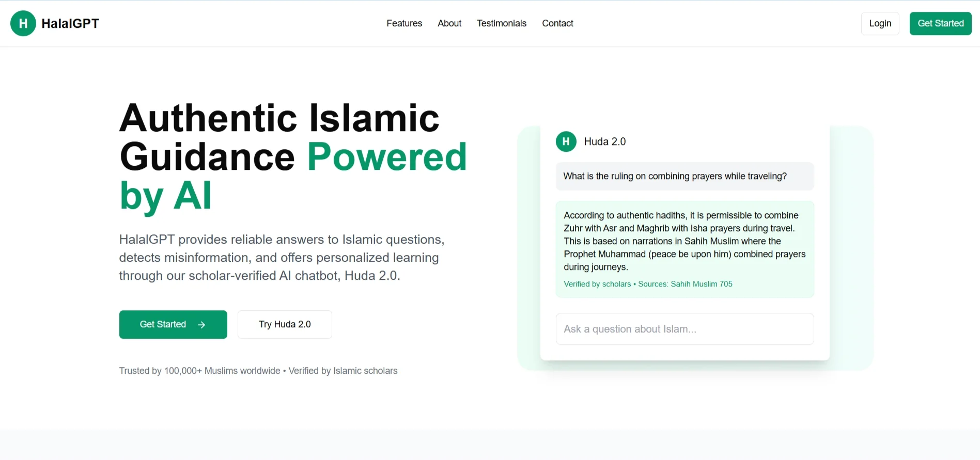Click the HalalGPT brand name text
Screen dimensions: 980x460
pyautogui.click(x=70, y=24)
